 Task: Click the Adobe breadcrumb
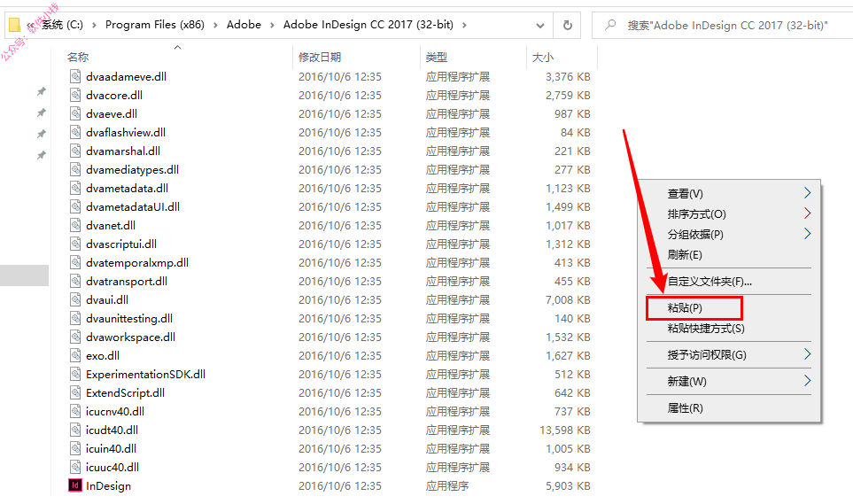(244, 25)
